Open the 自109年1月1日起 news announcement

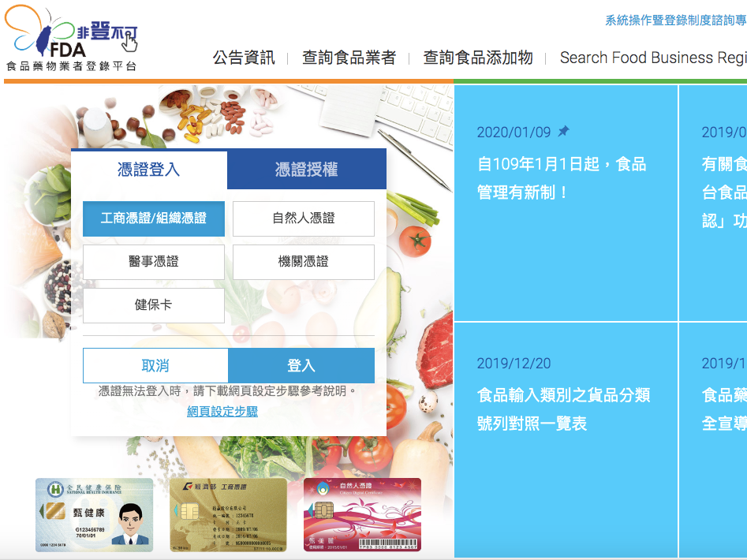pyautogui.click(x=562, y=178)
